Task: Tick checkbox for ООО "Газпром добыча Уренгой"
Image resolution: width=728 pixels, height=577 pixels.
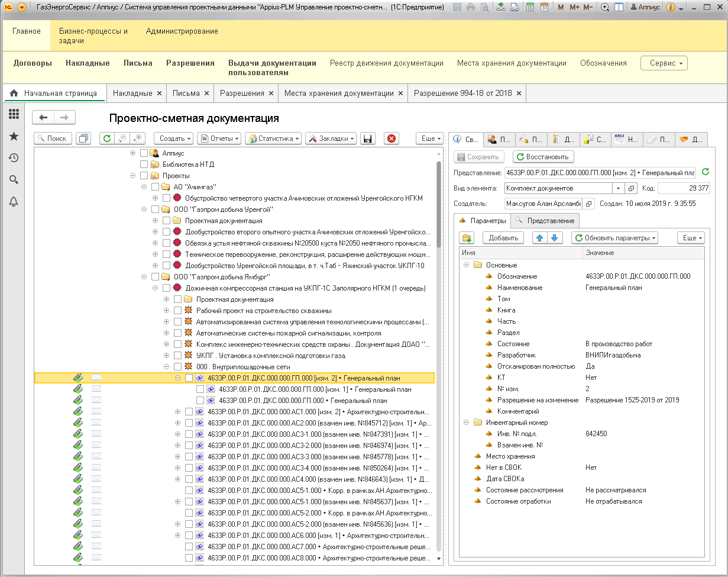Action: click(155, 209)
